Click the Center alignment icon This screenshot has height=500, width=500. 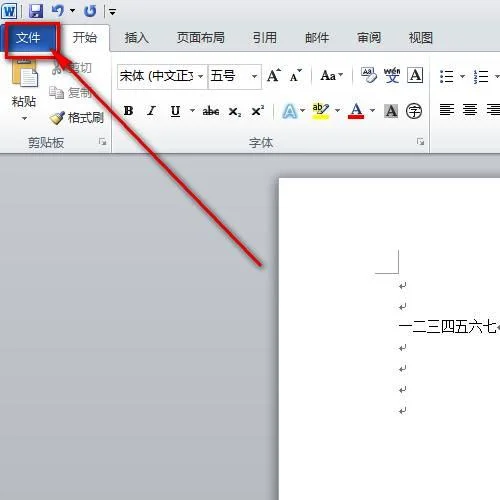[x=470, y=110]
